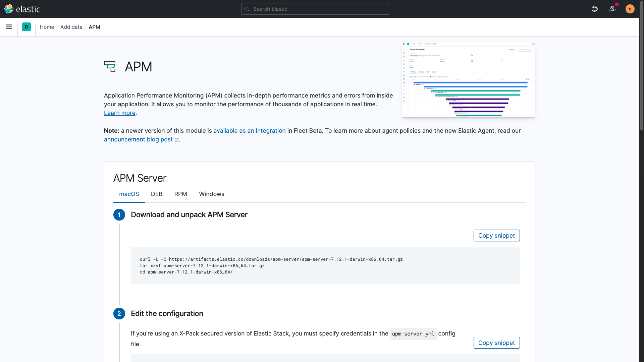644x362 pixels.
Task: Open the navigation menu via hamburger icon
Action: [9, 27]
